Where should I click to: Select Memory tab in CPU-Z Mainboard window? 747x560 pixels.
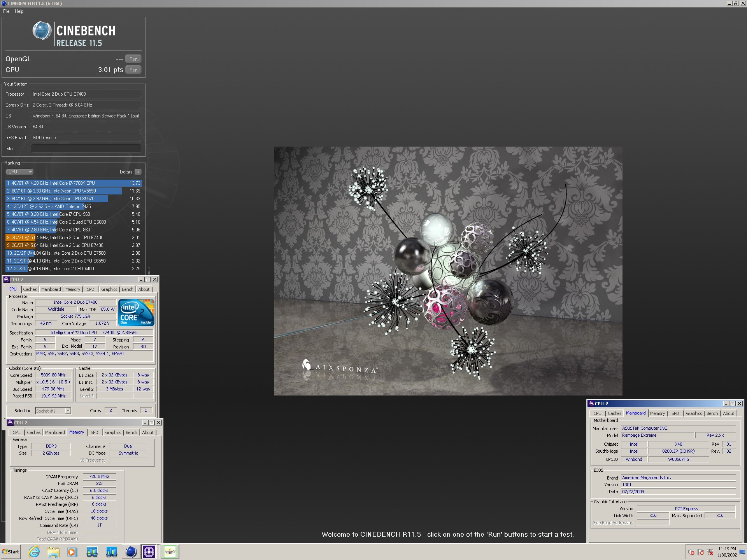pyautogui.click(x=657, y=413)
